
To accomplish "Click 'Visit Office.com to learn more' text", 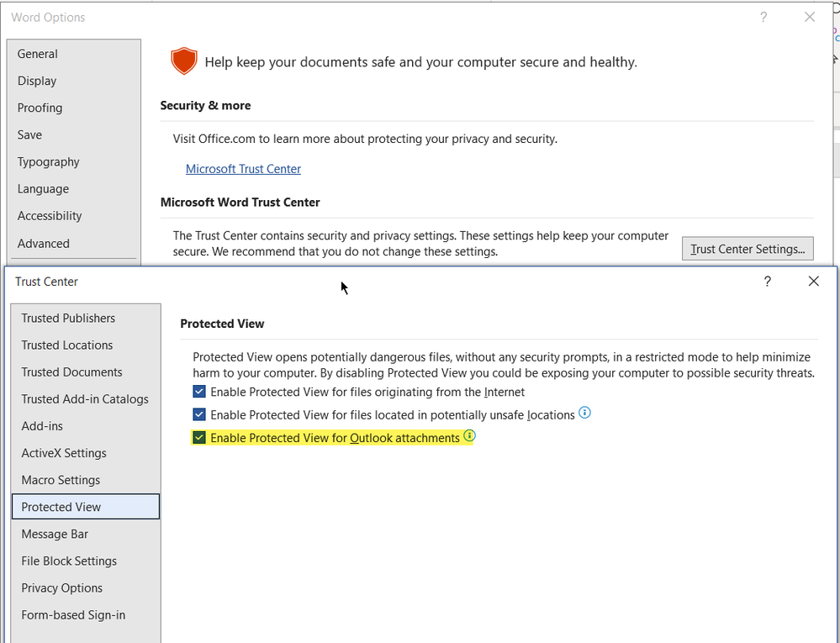I will (365, 139).
